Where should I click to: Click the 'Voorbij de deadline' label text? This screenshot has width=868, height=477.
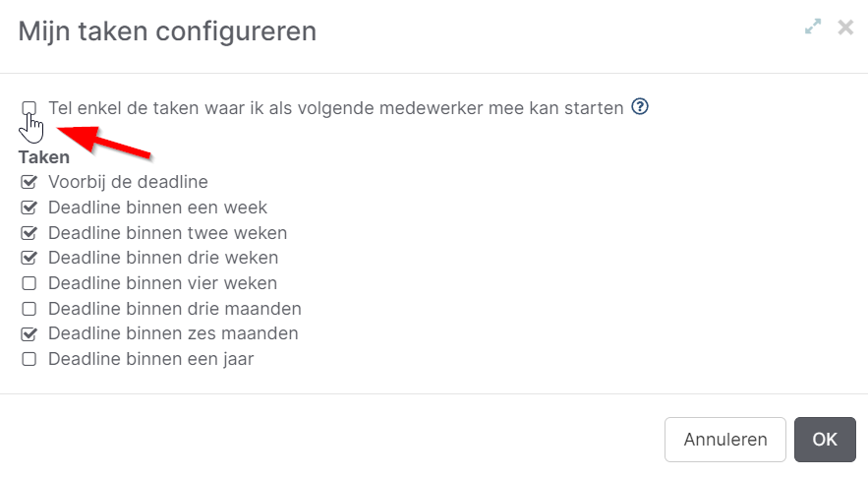128,182
